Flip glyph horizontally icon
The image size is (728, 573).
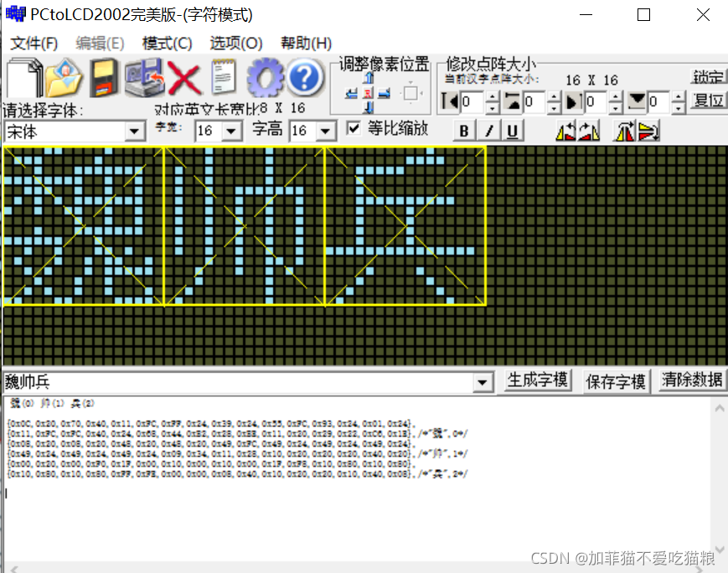624,132
